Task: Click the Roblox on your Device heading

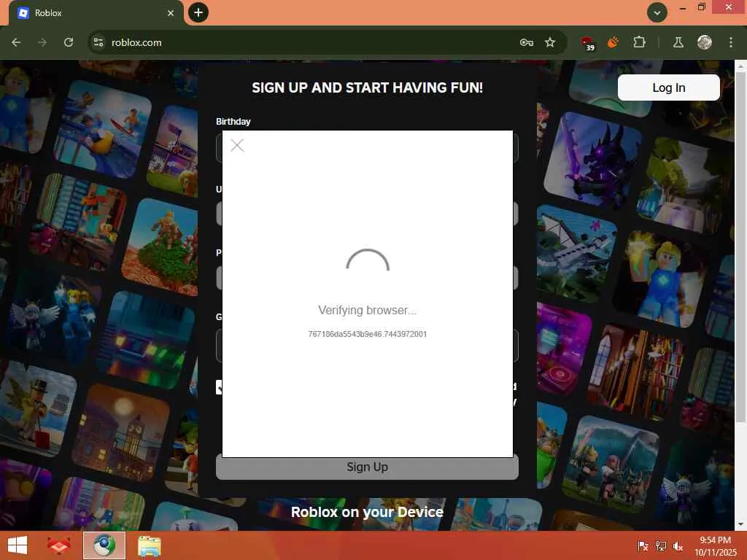Action: pos(367,512)
